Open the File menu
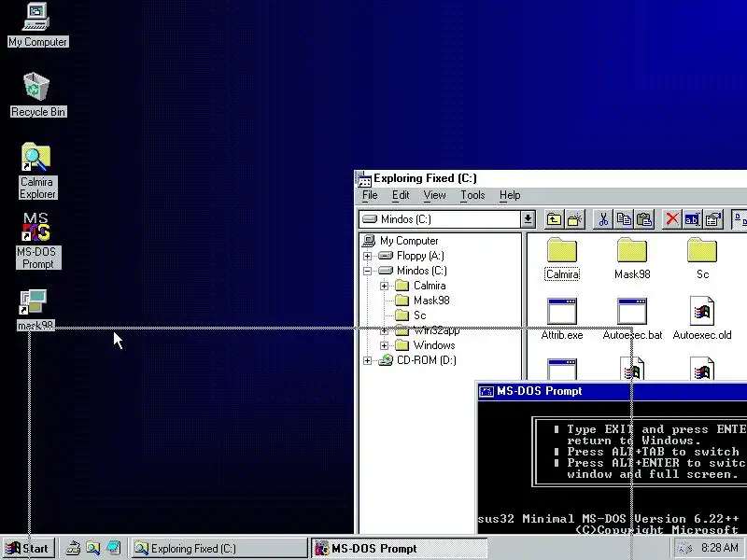The height and width of the screenshot is (560, 747). [370, 195]
